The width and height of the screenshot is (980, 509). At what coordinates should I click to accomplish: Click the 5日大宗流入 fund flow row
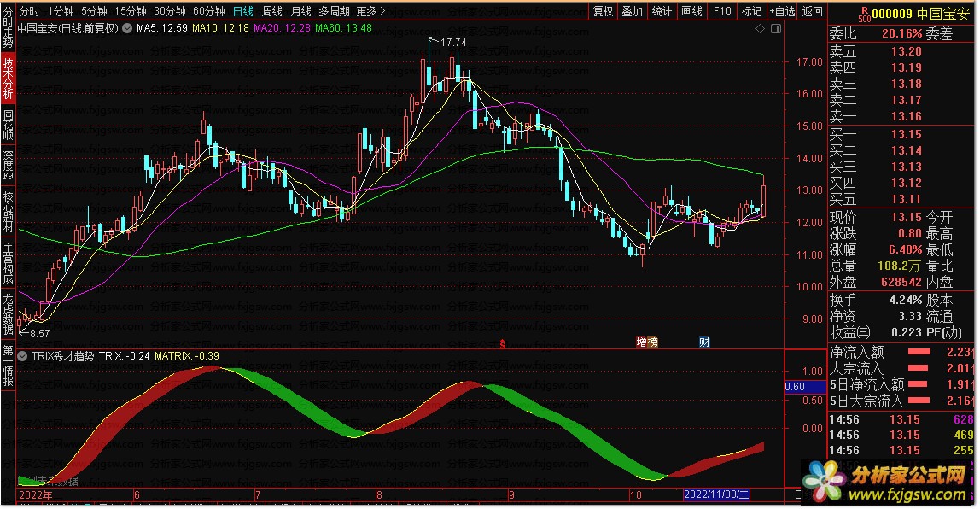901,401
